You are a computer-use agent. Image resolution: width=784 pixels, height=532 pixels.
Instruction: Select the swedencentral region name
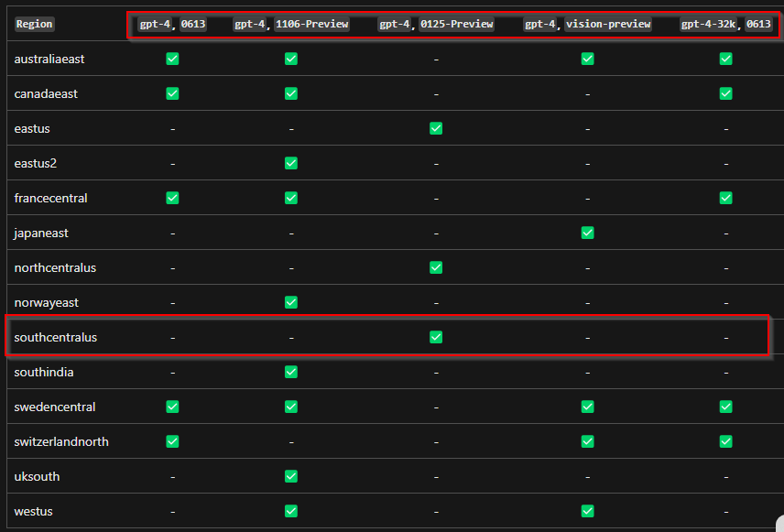tap(55, 407)
